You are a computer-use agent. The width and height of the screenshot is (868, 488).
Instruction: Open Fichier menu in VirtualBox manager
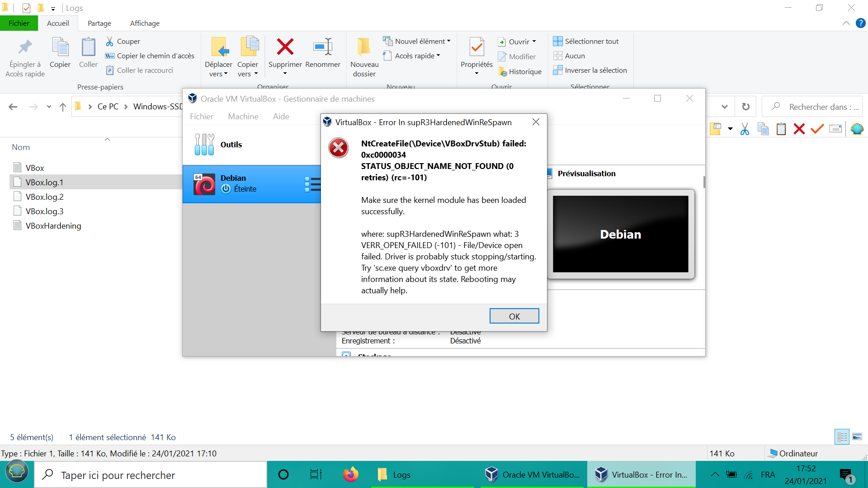click(x=201, y=117)
